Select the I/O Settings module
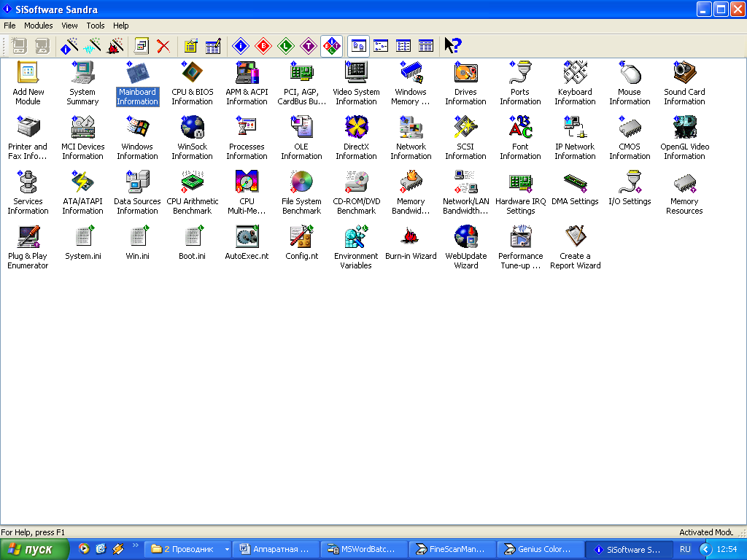This screenshot has height=560, width=747. (x=630, y=188)
